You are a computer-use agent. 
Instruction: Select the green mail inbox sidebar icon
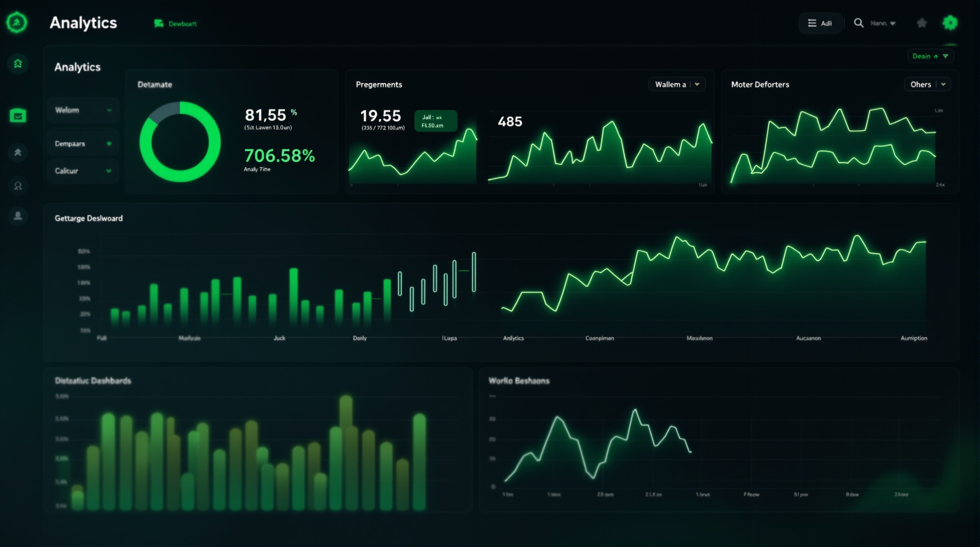[x=18, y=115]
